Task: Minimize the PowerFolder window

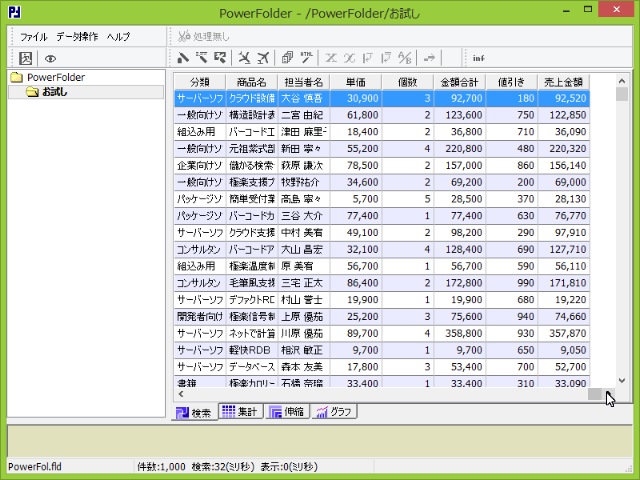Action: point(566,11)
